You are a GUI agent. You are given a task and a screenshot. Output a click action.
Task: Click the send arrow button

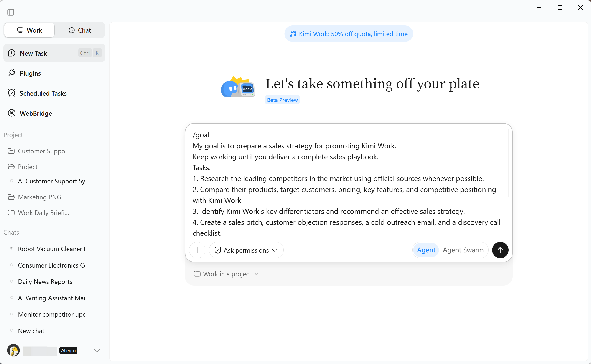(500, 250)
